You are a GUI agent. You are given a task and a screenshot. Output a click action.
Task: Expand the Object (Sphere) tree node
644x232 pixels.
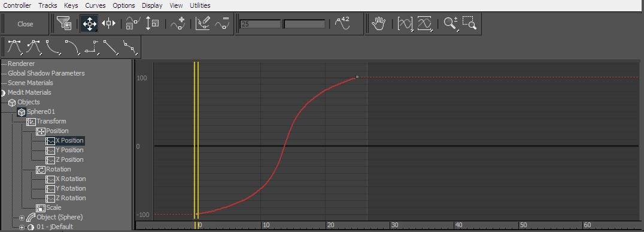[22, 217]
